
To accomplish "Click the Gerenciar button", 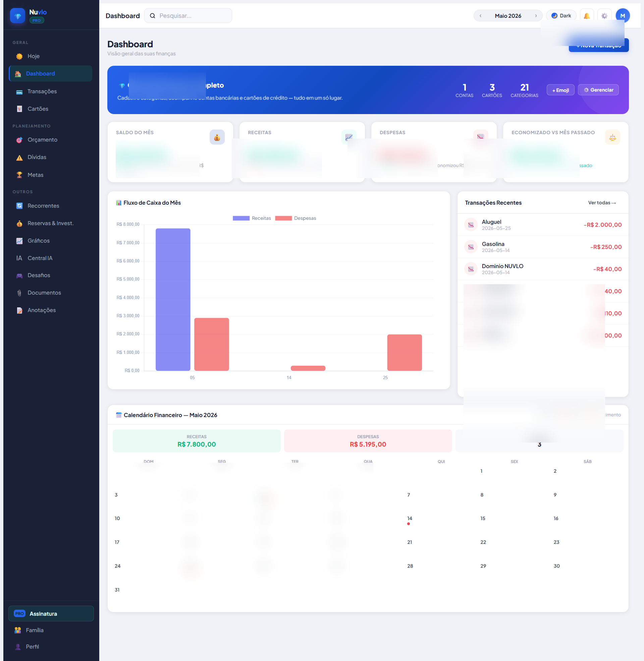I will click(598, 90).
